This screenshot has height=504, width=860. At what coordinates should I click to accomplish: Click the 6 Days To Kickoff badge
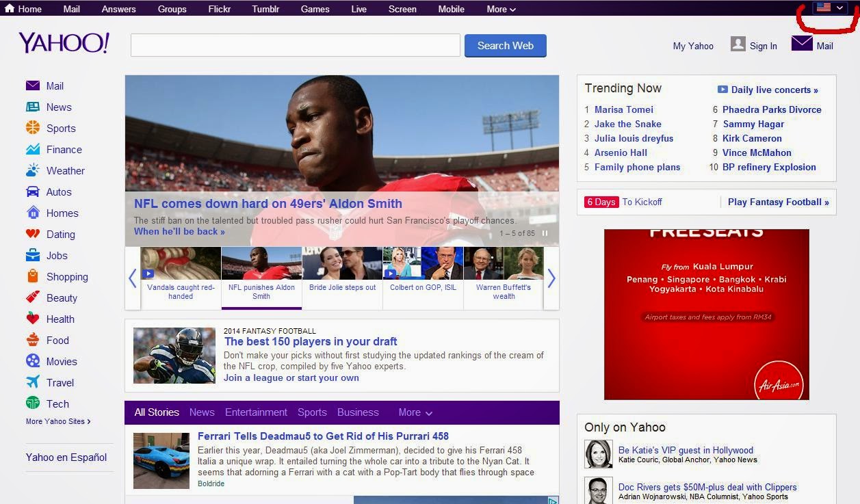pyautogui.click(x=601, y=202)
